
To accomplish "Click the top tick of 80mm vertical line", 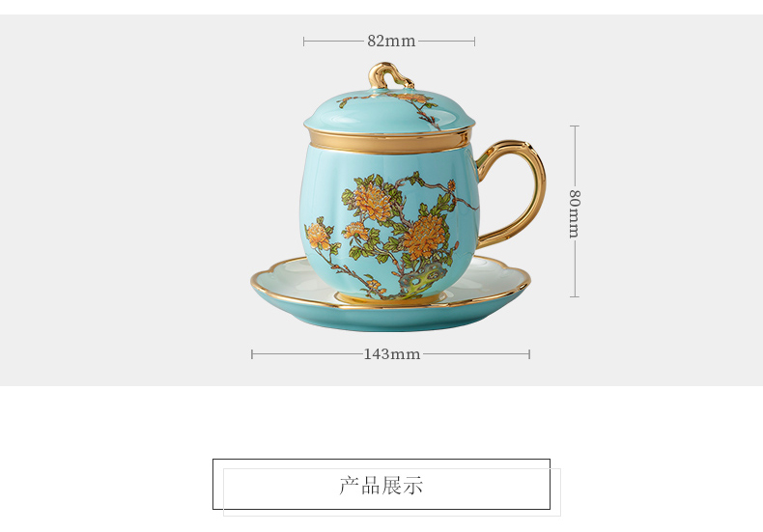I will pos(575,126).
